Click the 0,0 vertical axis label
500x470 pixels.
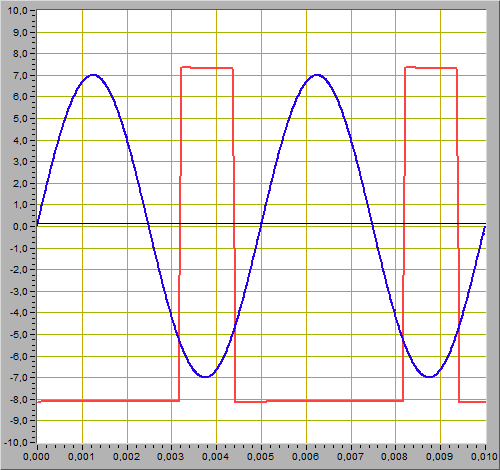point(20,227)
